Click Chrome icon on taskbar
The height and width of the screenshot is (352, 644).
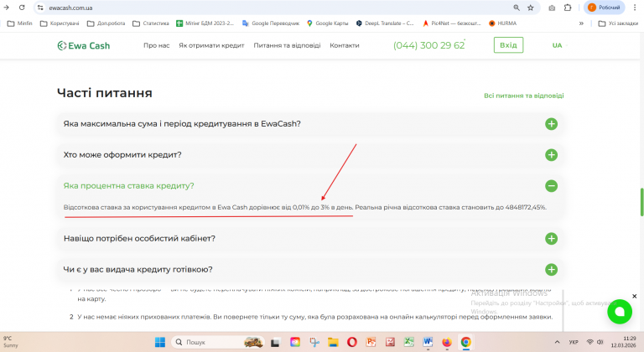[465, 342]
